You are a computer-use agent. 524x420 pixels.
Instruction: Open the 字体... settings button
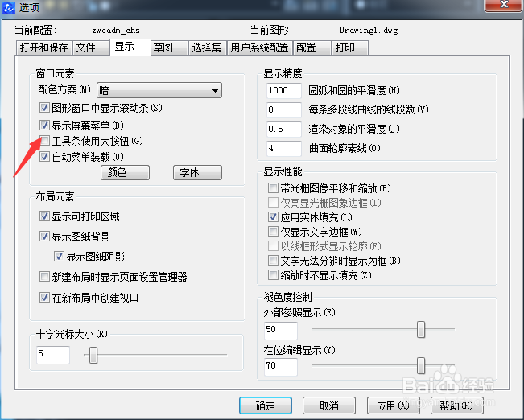pos(197,172)
